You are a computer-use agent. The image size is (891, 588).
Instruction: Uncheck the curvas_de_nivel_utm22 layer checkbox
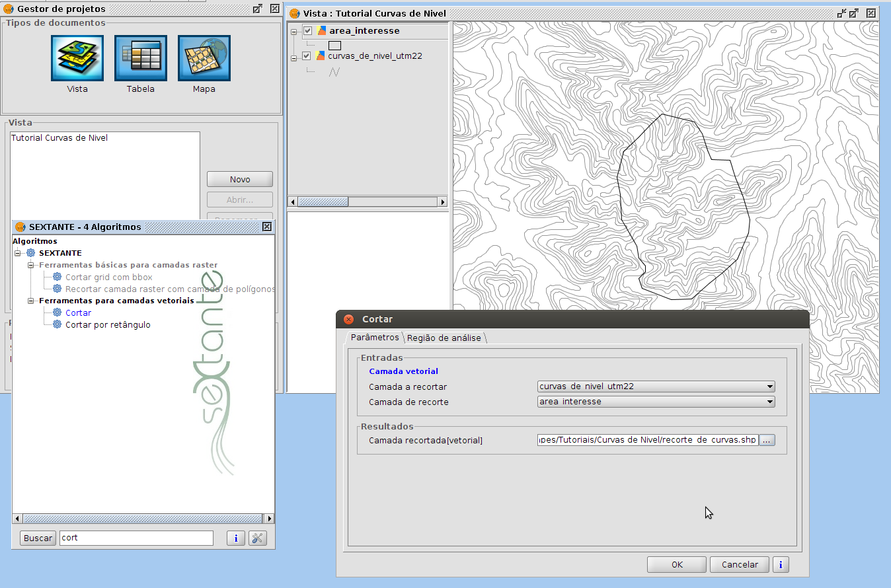(307, 56)
